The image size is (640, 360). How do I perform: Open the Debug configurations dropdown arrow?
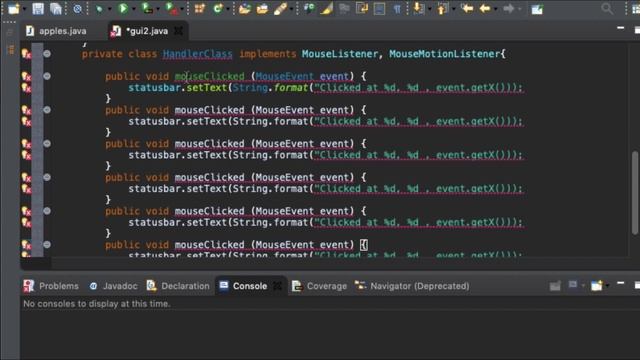click(109, 9)
